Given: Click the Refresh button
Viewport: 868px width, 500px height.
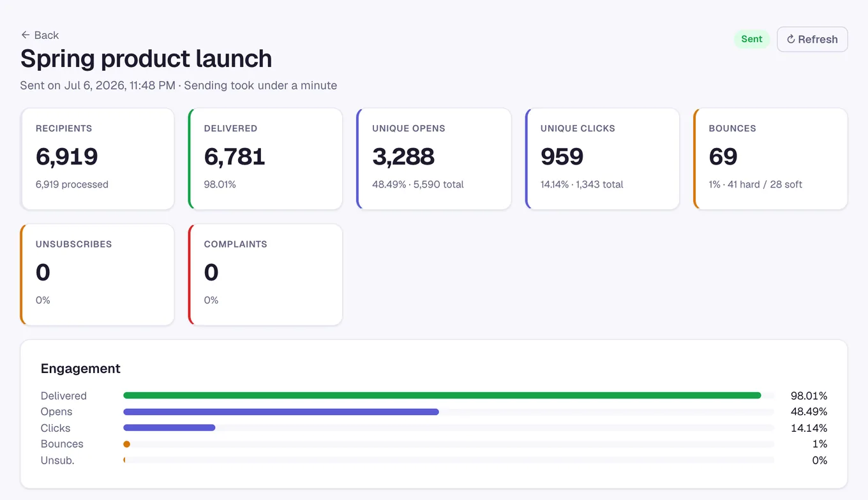Looking at the screenshot, I should click(x=812, y=39).
